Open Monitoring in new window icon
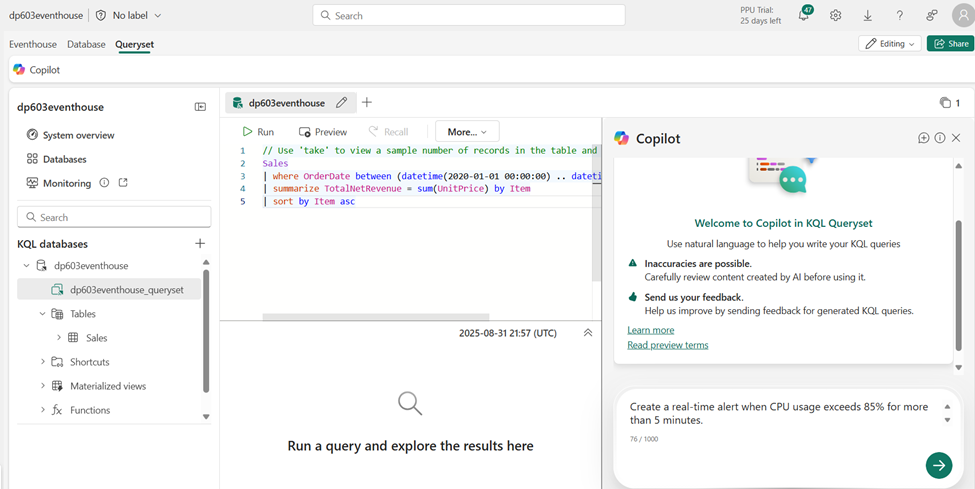Screen dimensions: 975x489 click(x=123, y=183)
